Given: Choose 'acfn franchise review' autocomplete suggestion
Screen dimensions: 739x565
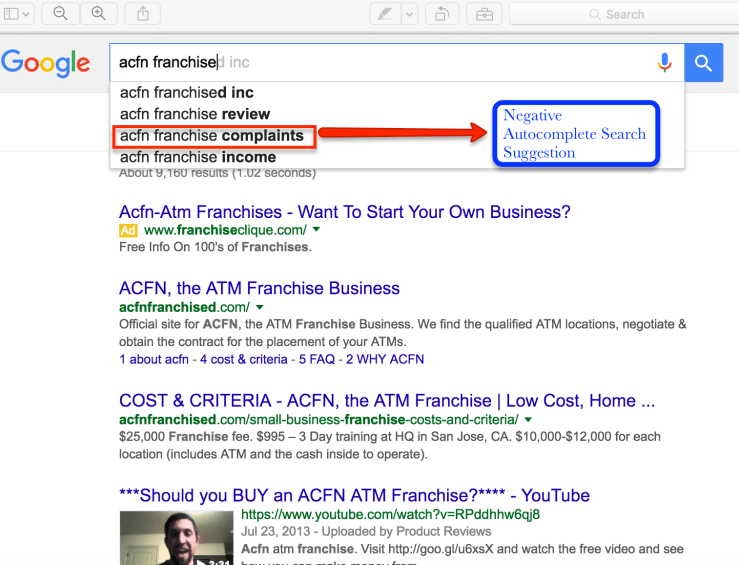Looking at the screenshot, I should 195,114.
